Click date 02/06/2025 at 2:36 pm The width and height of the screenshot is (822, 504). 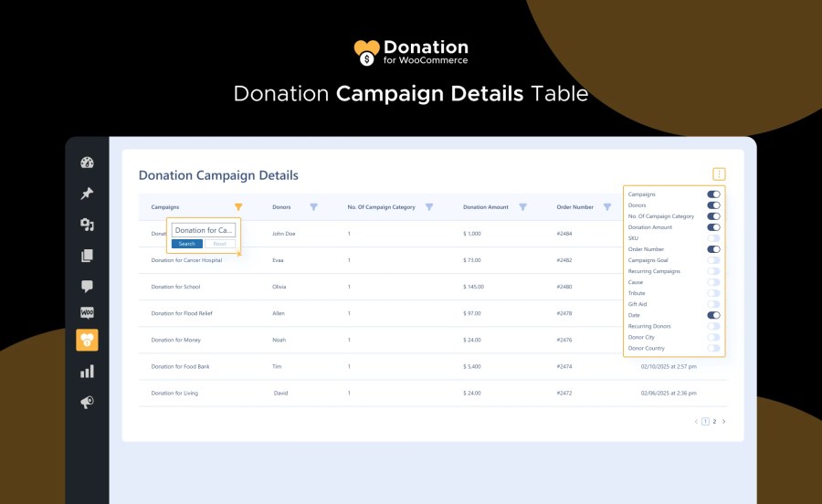point(669,393)
